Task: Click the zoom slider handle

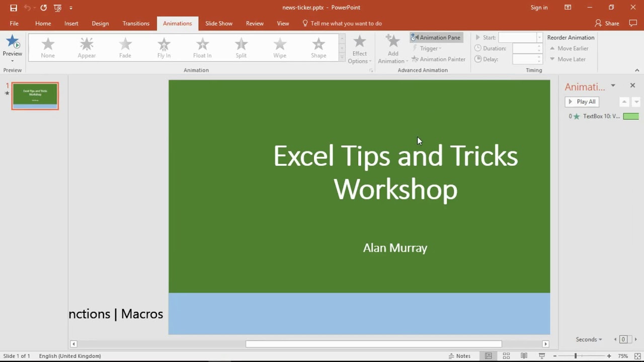Action: (576, 356)
